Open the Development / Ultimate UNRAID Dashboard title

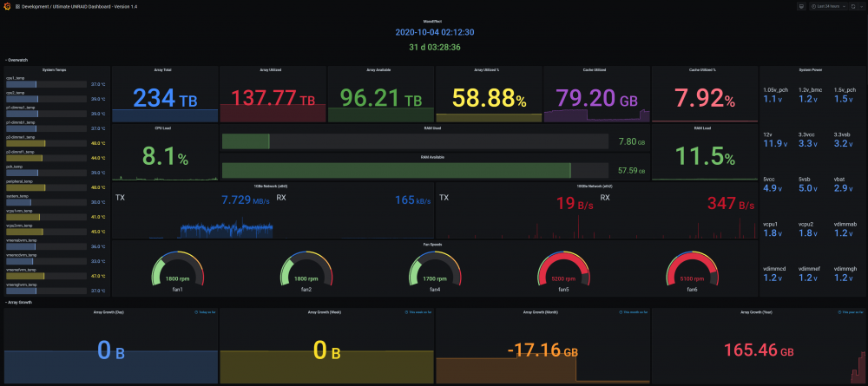pos(80,7)
